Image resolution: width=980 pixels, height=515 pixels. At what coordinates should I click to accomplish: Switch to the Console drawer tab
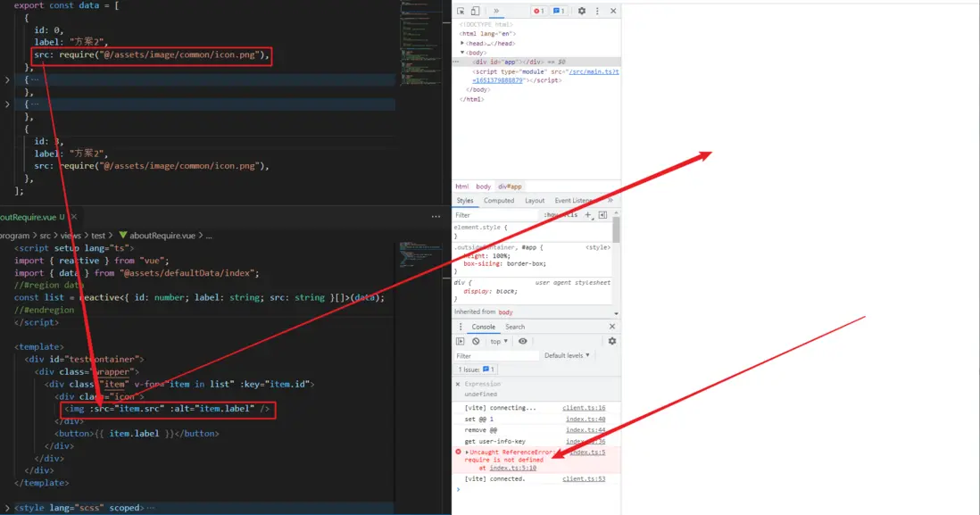tap(483, 327)
